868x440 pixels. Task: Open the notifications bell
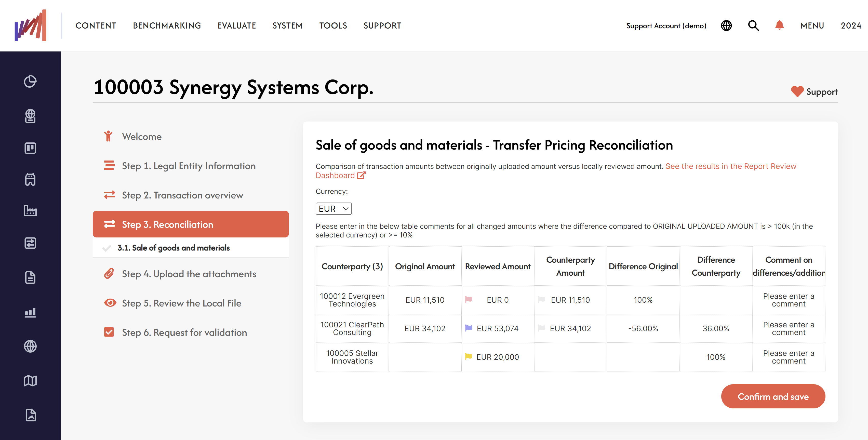click(x=779, y=25)
